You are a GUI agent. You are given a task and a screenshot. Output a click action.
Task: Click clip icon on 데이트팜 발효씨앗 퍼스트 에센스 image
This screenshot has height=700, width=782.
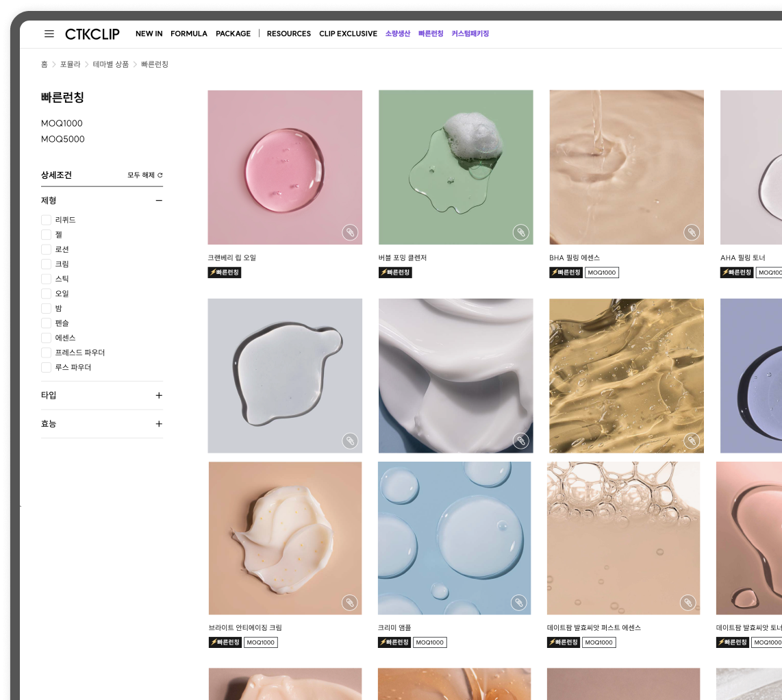coord(688,603)
